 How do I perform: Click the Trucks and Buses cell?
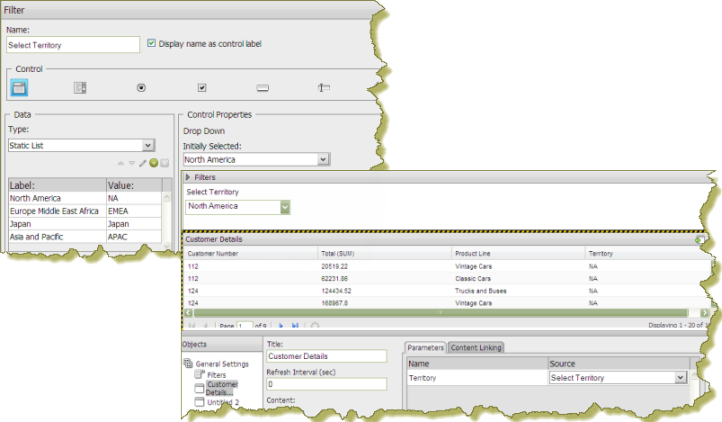480,291
